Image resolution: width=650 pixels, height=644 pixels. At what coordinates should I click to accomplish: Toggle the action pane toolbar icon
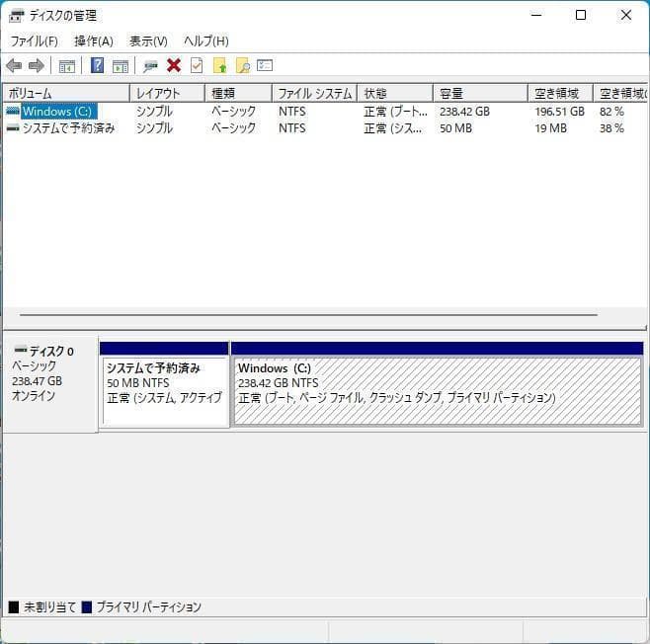pos(121,66)
